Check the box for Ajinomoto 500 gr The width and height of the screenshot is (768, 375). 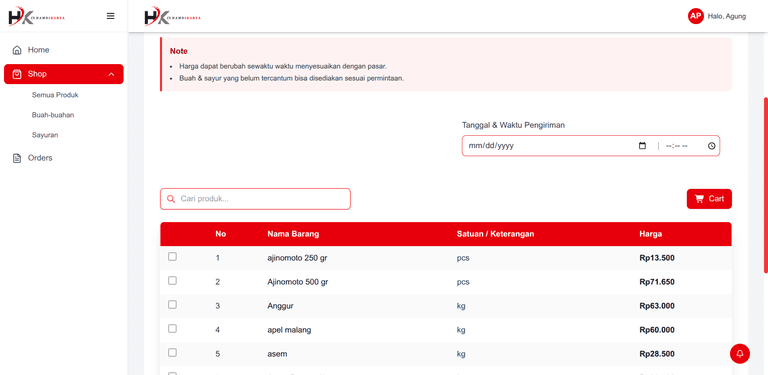pos(172,281)
